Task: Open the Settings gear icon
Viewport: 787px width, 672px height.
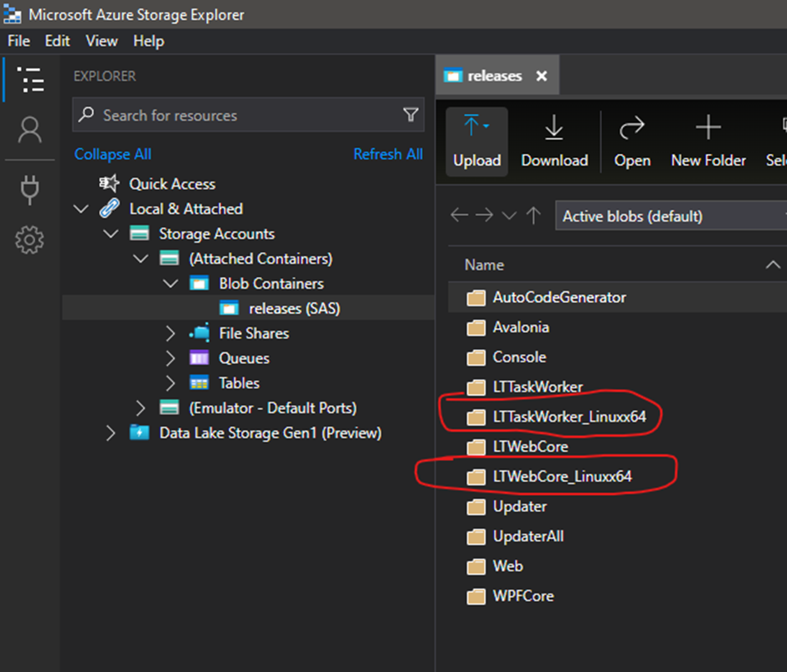Action: point(29,240)
